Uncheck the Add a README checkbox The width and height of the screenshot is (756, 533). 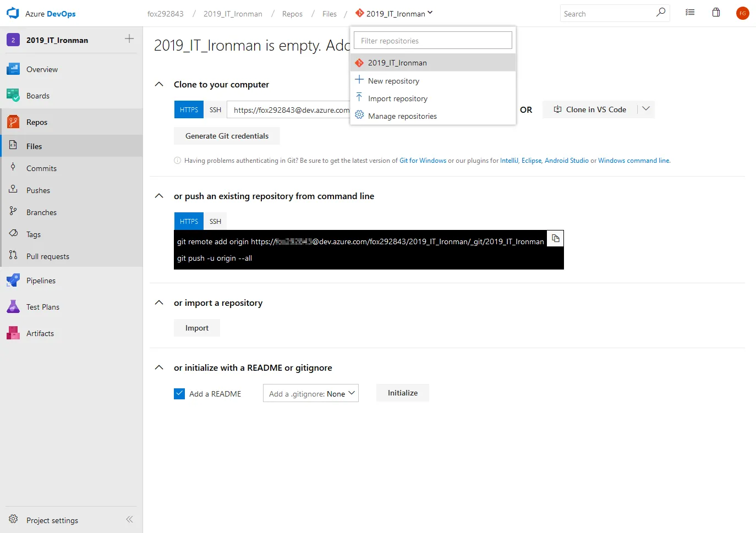(179, 394)
